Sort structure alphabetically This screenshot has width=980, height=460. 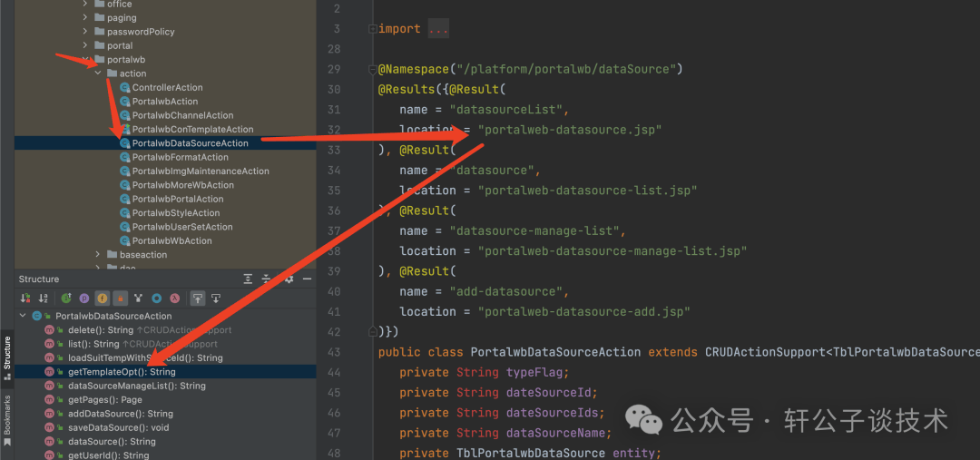click(43, 299)
